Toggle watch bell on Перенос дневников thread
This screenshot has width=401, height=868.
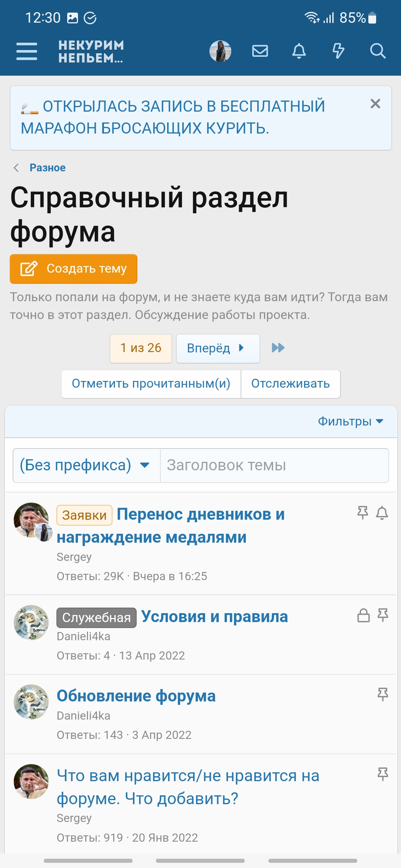[382, 513]
